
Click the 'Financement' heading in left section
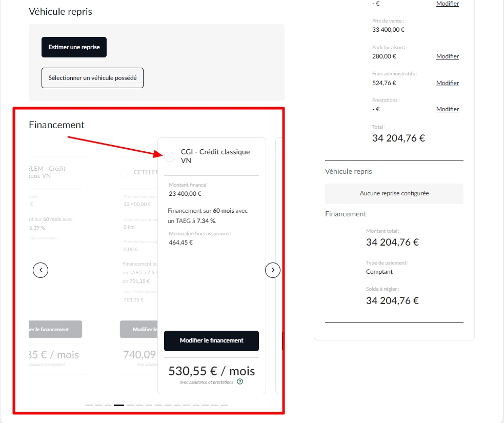(x=56, y=125)
